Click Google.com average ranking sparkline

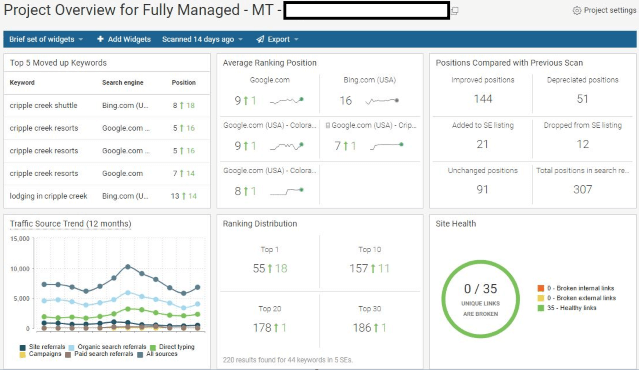click(287, 100)
